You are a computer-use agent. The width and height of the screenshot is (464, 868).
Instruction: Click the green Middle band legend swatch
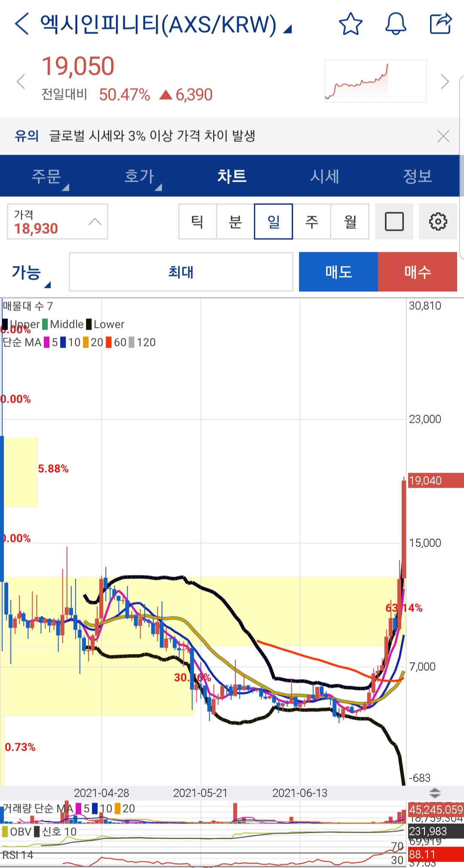tap(45, 324)
